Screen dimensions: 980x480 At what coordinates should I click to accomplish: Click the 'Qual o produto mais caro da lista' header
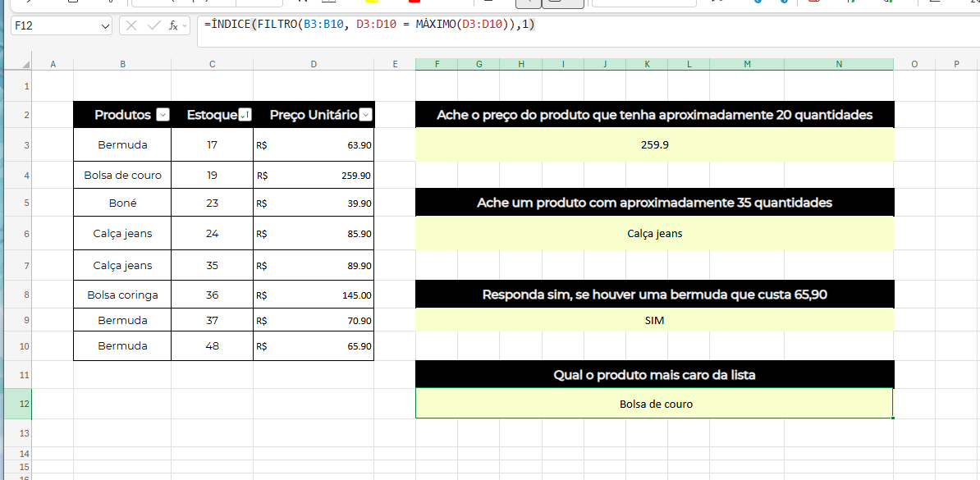click(654, 375)
